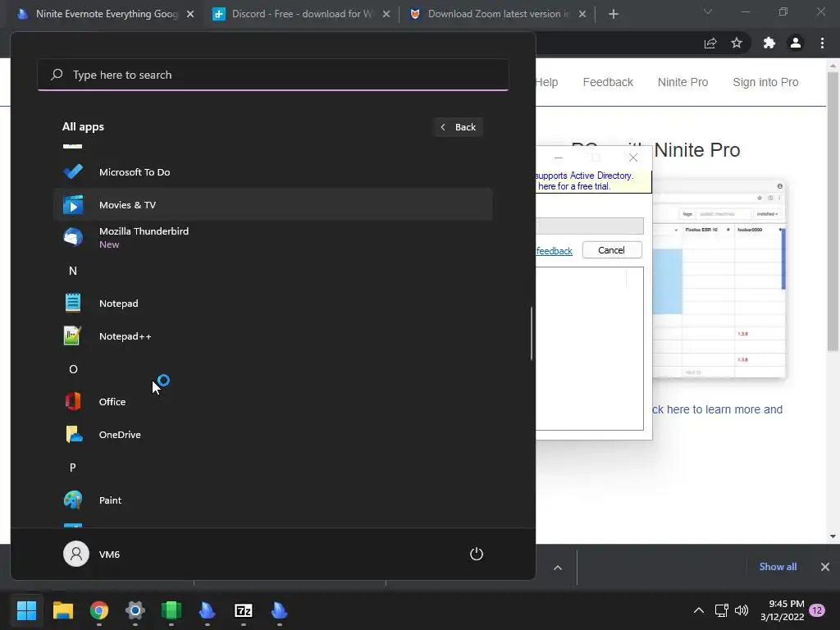
Task: Open File Explorer from the taskbar
Action: click(62, 610)
